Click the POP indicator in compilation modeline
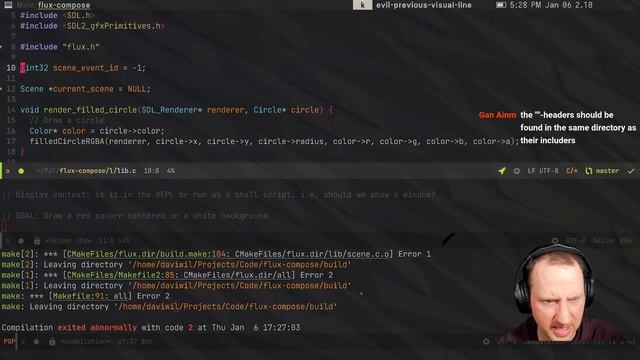This screenshot has height=360, width=640. [9, 341]
